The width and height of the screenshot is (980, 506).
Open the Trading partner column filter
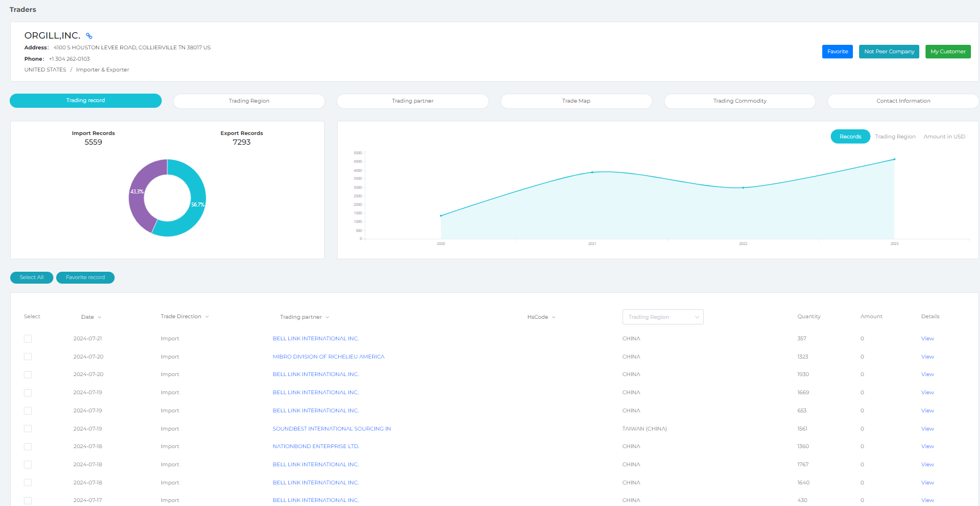(327, 317)
